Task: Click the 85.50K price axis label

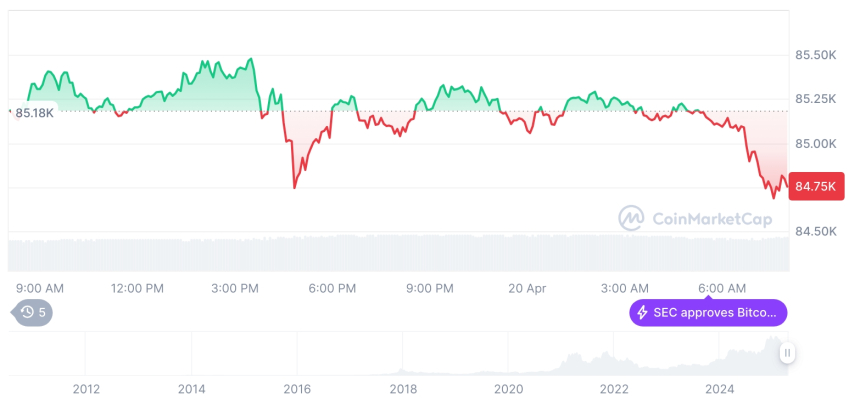Action: point(815,54)
